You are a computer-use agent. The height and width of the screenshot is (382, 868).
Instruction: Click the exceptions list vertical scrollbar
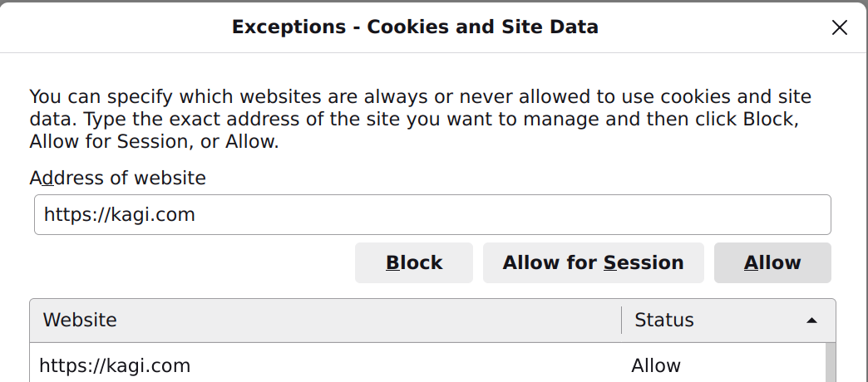(x=830, y=364)
